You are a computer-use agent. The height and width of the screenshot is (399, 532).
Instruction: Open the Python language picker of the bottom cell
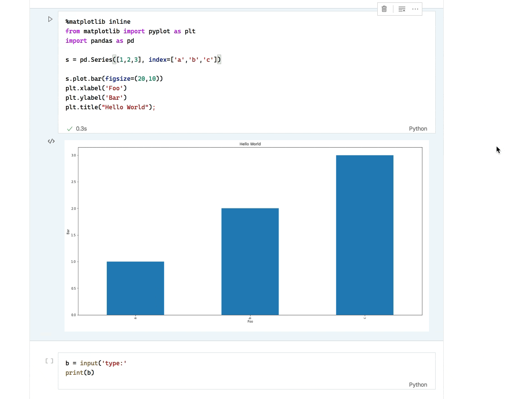[x=418, y=384]
